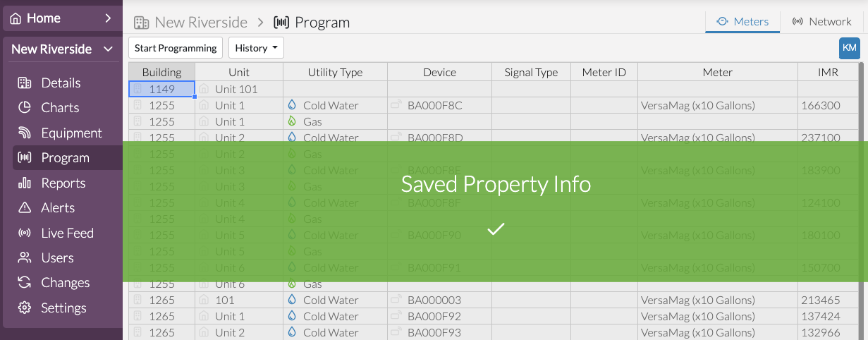Click New Riverside breadcrumb link
868x340 pixels.
[201, 22]
